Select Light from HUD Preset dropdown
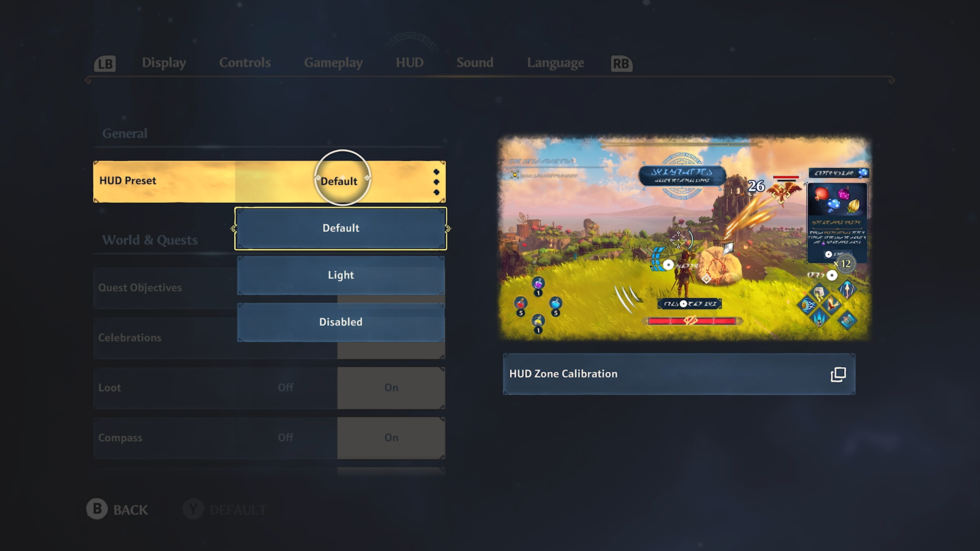The width and height of the screenshot is (980, 551). 341,275
